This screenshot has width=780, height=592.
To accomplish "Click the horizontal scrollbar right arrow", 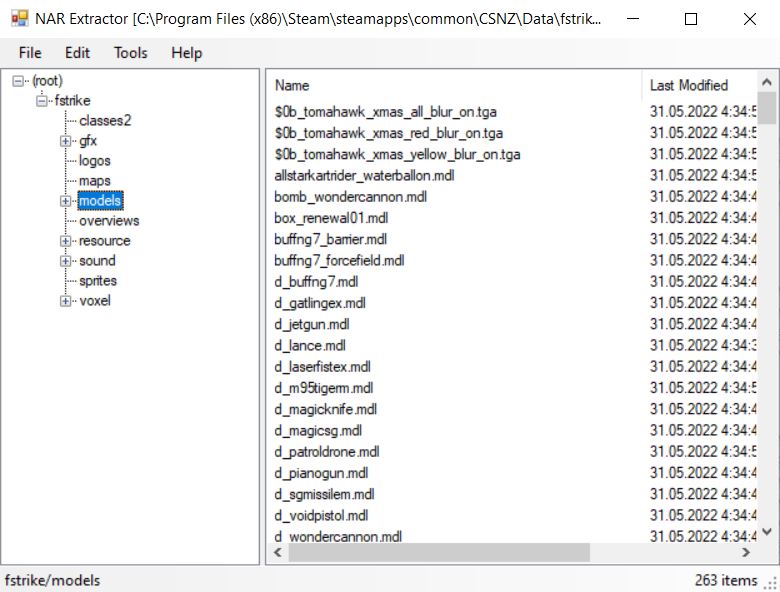I will tap(746, 553).
